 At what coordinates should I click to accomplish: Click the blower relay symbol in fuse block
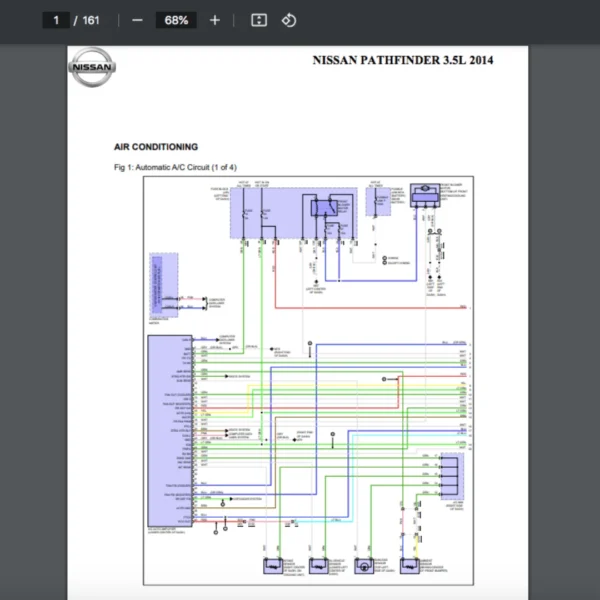326,209
